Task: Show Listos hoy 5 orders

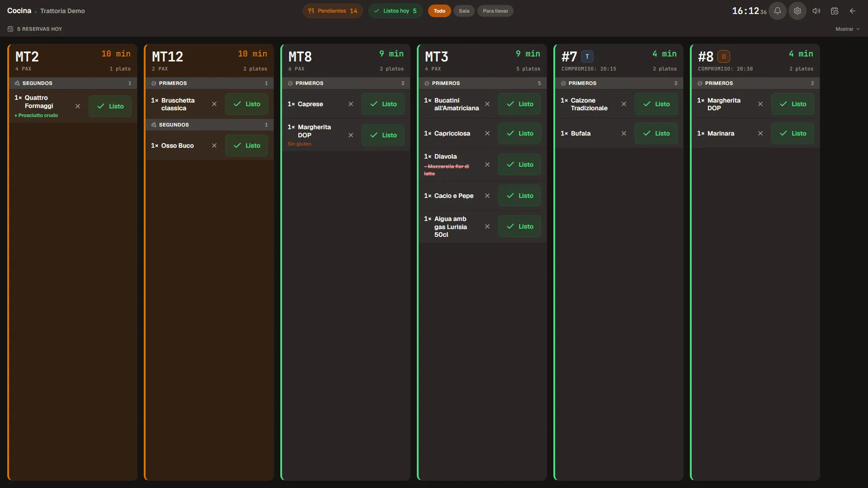Action: point(396,11)
